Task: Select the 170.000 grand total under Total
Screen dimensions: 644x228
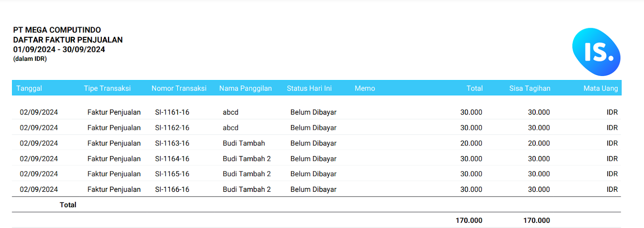Action: point(469,220)
